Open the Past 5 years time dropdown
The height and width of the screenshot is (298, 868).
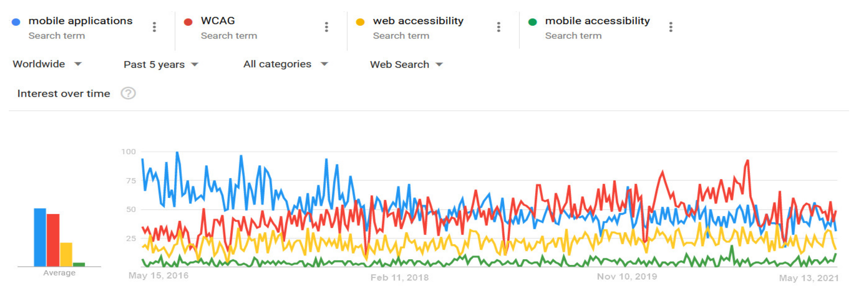[x=161, y=64]
